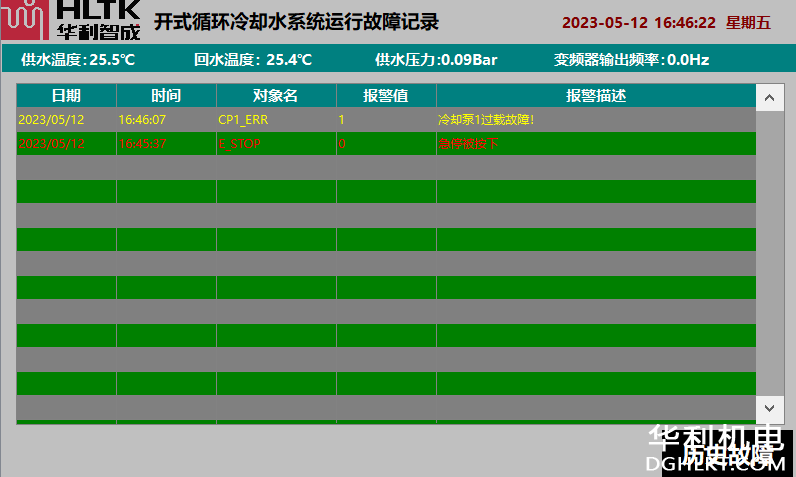The width and height of the screenshot is (796, 477).
Task: Click the 16:46:07 timestamp cell
Action: tap(142, 120)
